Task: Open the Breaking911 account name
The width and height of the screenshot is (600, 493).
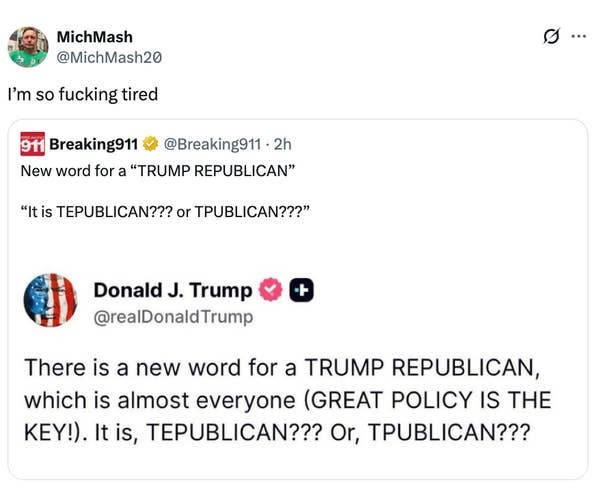Action: click(93, 145)
